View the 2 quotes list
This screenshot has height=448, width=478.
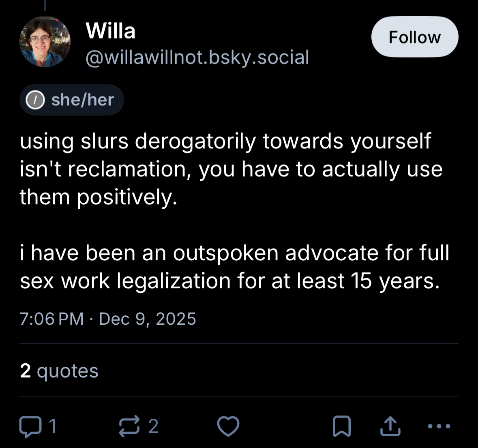click(59, 371)
